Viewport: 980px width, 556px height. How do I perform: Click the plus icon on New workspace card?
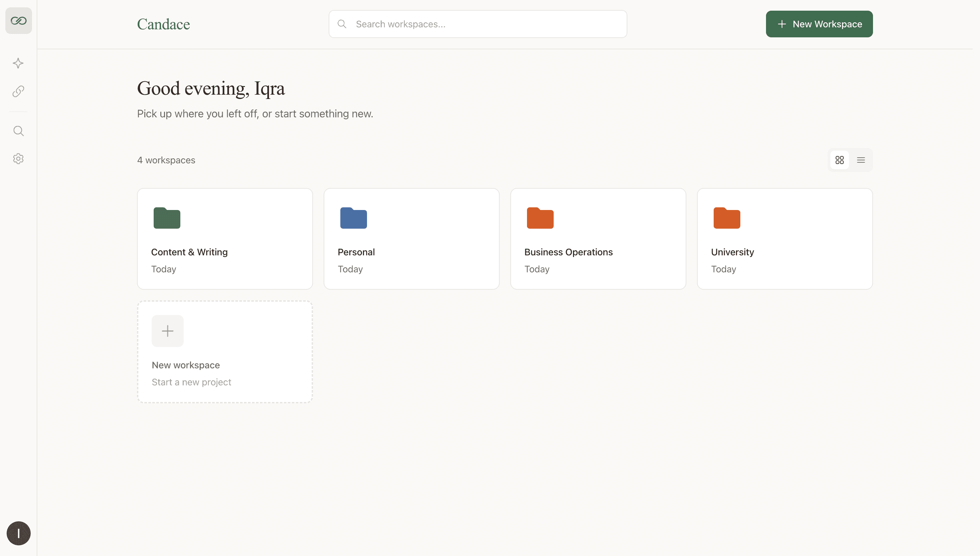[x=167, y=331]
